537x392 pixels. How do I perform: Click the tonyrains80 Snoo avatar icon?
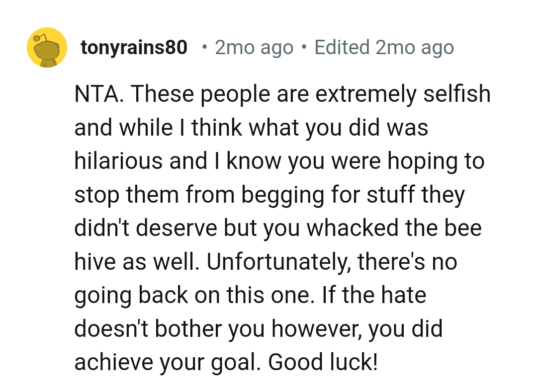pos(47,48)
